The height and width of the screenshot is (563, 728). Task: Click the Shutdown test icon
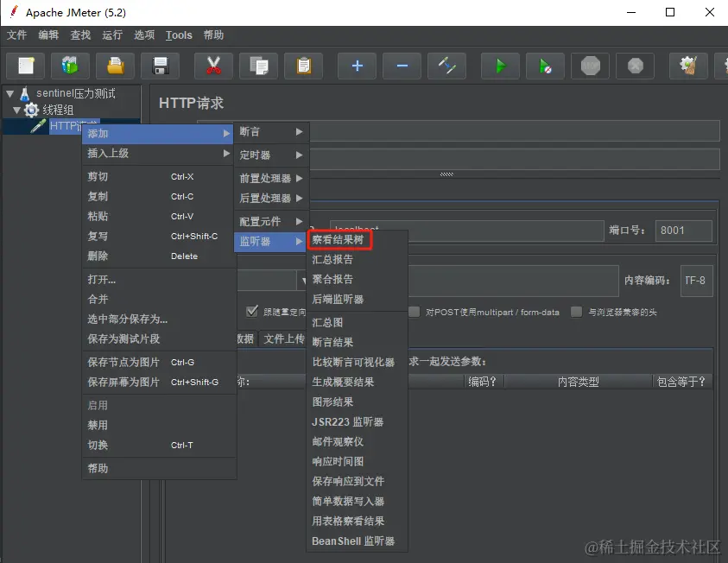point(636,66)
